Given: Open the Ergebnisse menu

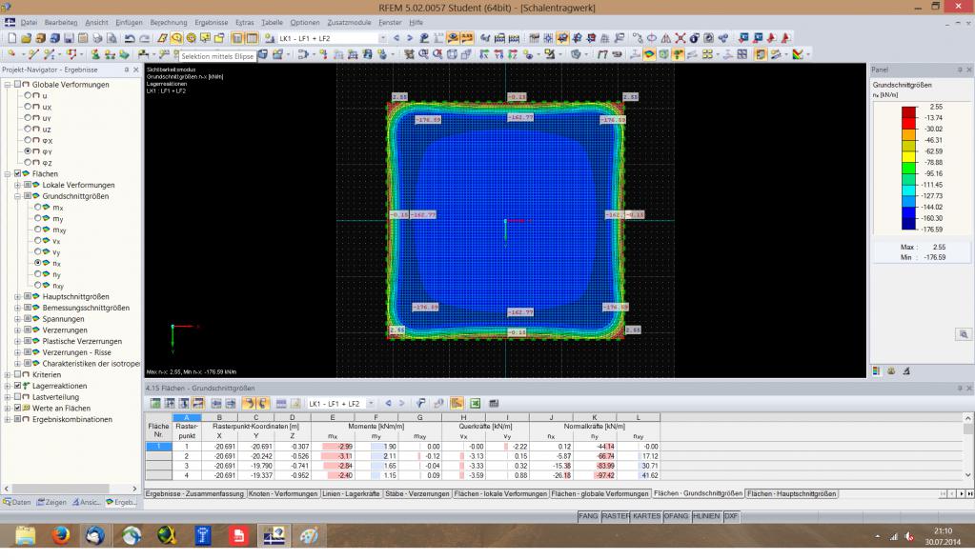Looking at the screenshot, I should [x=212, y=22].
